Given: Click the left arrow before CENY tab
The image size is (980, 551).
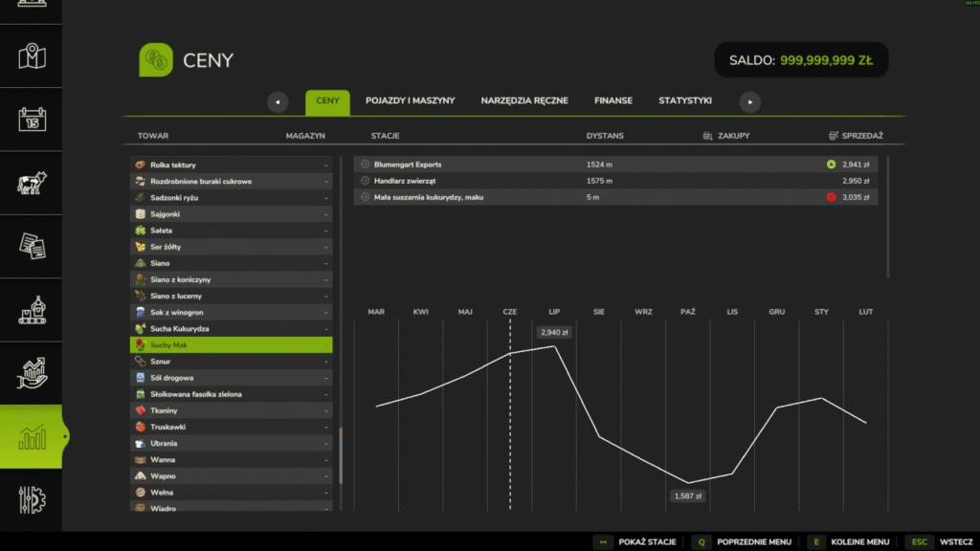Looking at the screenshot, I should (278, 101).
